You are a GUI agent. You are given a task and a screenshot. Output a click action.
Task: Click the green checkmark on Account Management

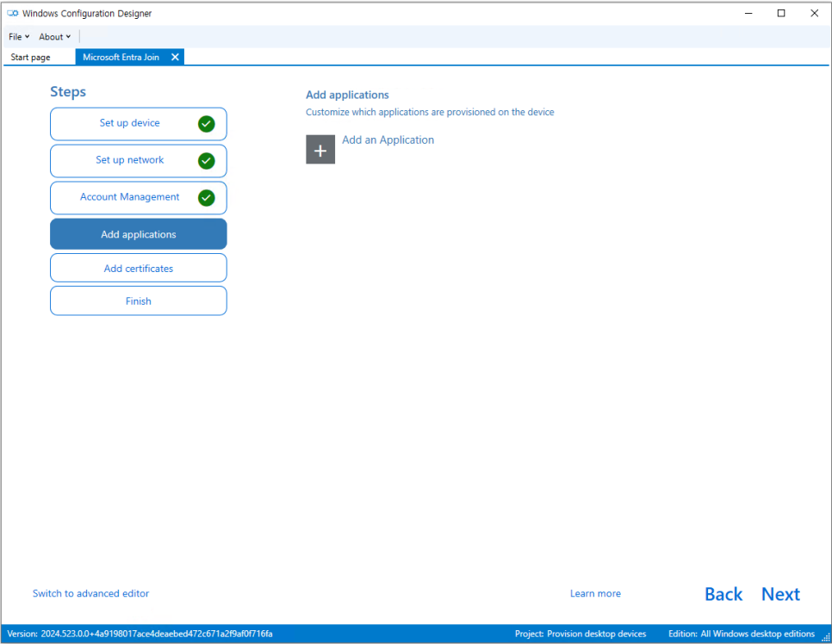(x=207, y=198)
